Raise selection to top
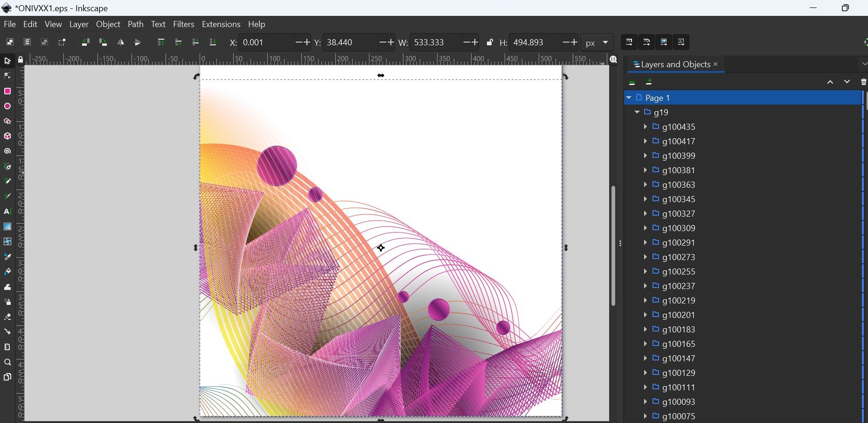This screenshot has height=423, width=868. click(x=161, y=42)
